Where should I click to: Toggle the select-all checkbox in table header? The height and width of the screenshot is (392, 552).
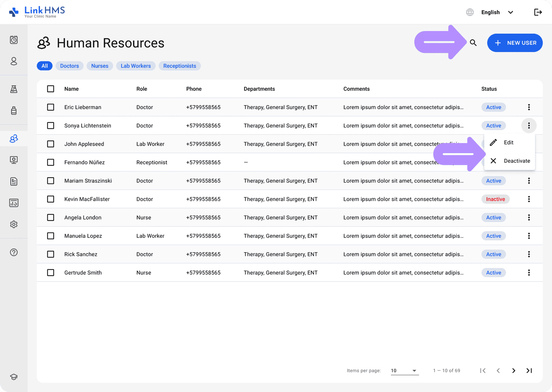click(51, 89)
